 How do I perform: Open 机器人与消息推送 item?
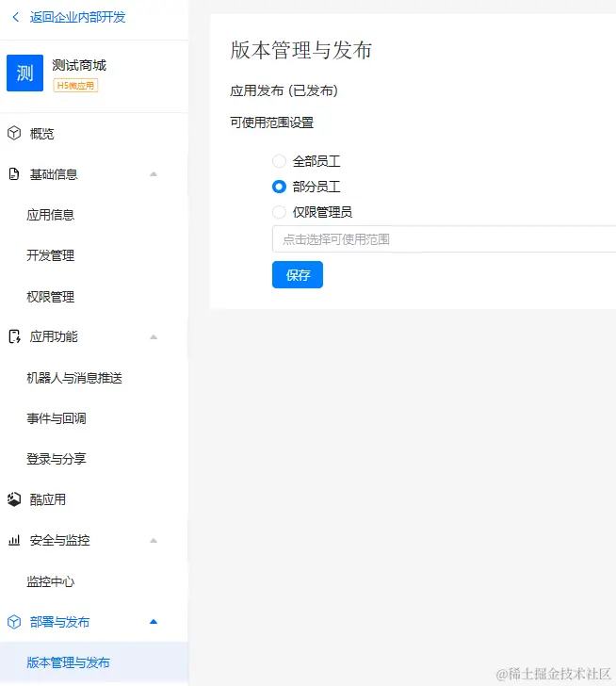pos(74,378)
